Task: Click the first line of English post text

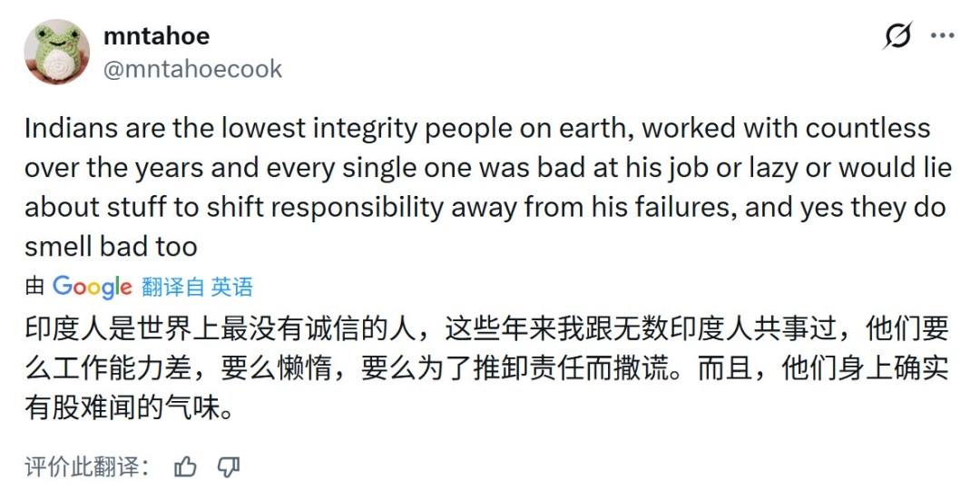Action: (x=477, y=128)
